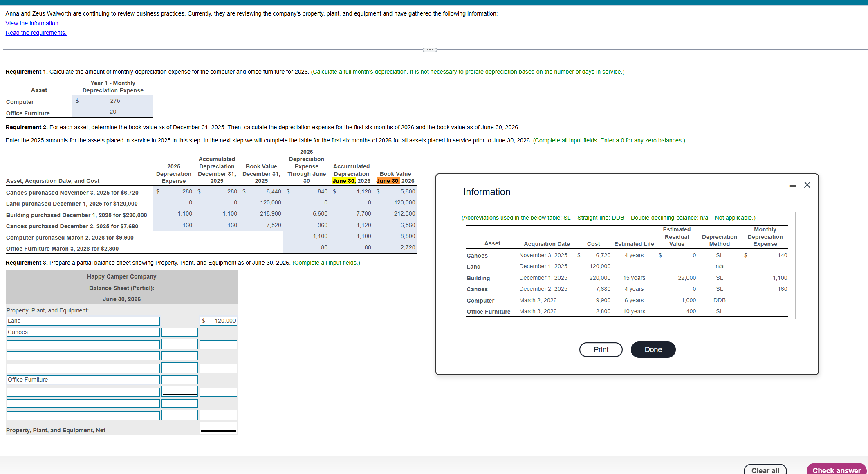Open the View the information link
The width and height of the screenshot is (868, 474).
(x=33, y=23)
